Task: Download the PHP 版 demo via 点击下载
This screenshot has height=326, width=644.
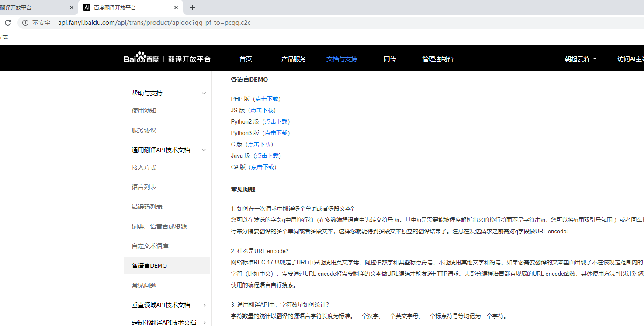Action: (267, 99)
